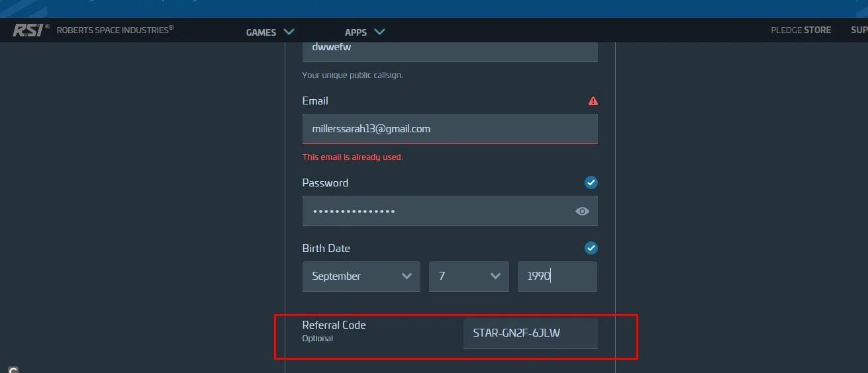Click the Password valid checkmark icon
The image size is (868, 373).
coord(591,183)
